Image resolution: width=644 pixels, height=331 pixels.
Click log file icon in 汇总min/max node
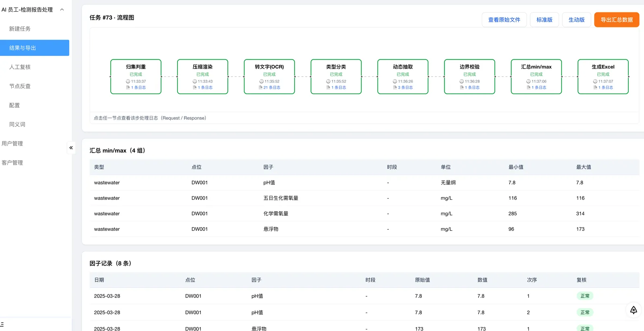click(x=528, y=87)
